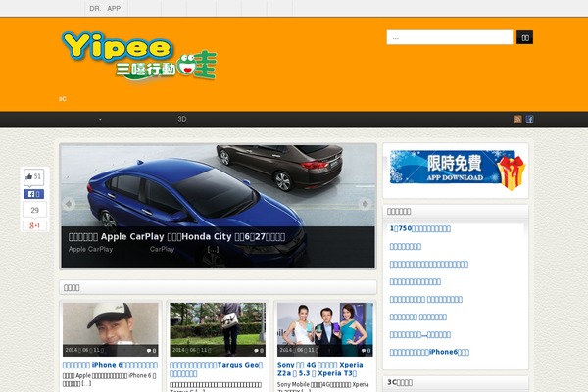588x392 pixels.
Task: Focus the search input field
Action: click(x=450, y=37)
